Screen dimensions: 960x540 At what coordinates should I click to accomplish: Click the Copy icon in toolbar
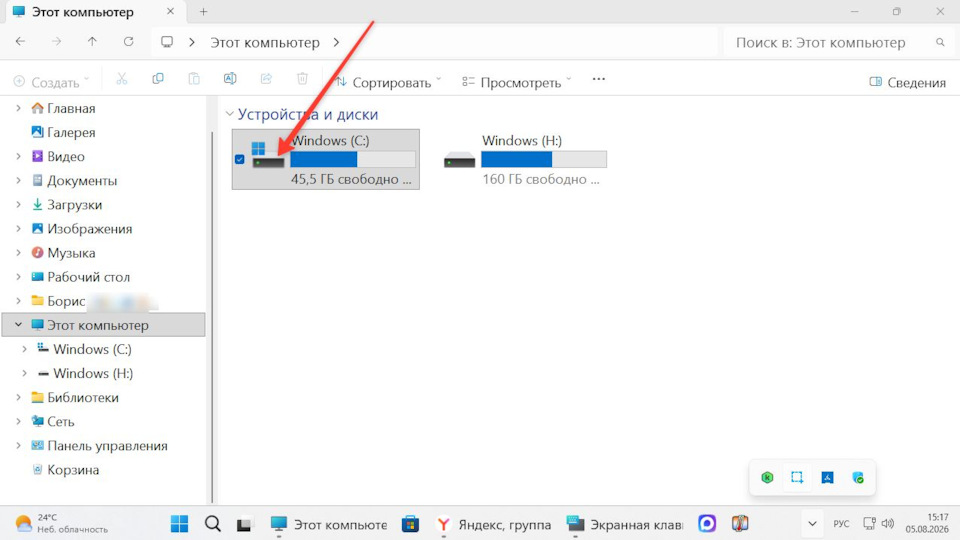[x=158, y=79]
